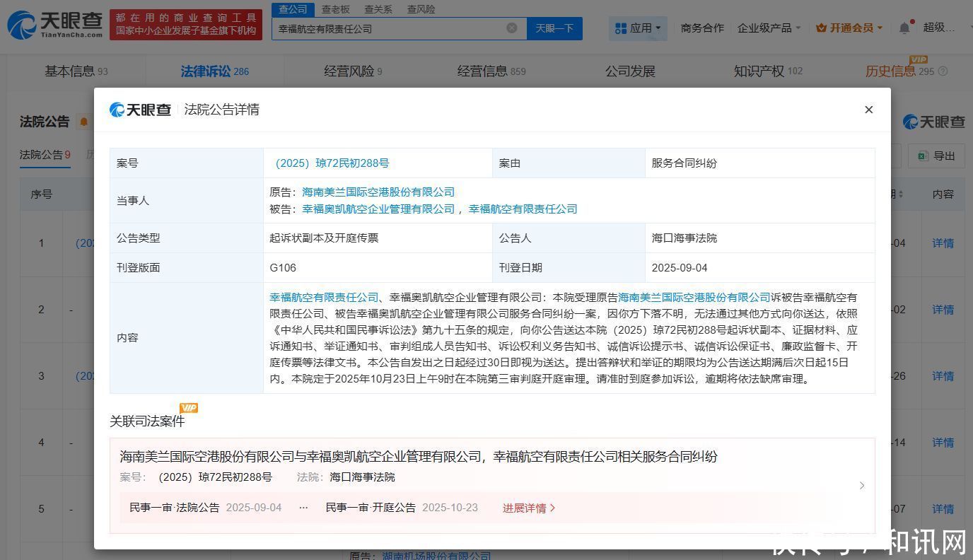Open 详情 link for background row 5
973x560 pixels.
click(943, 509)
